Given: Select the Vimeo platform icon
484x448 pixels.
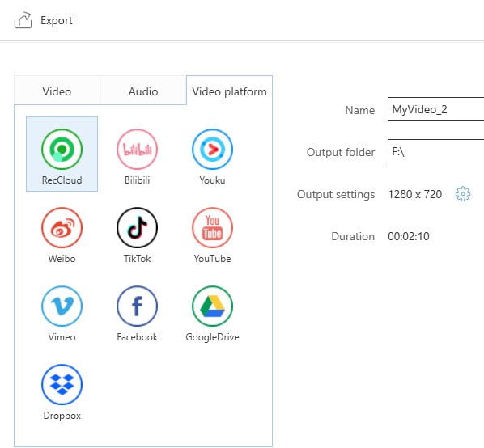Looking at the screenshot, I should point(62,306).
